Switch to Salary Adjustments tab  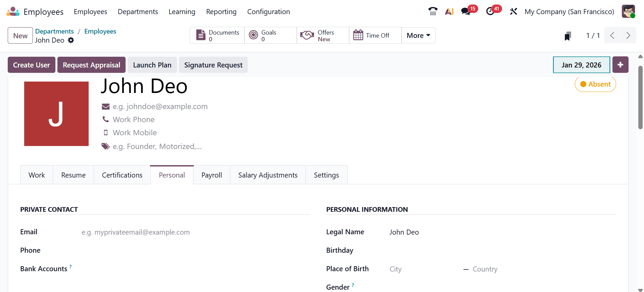click(268, 175)
